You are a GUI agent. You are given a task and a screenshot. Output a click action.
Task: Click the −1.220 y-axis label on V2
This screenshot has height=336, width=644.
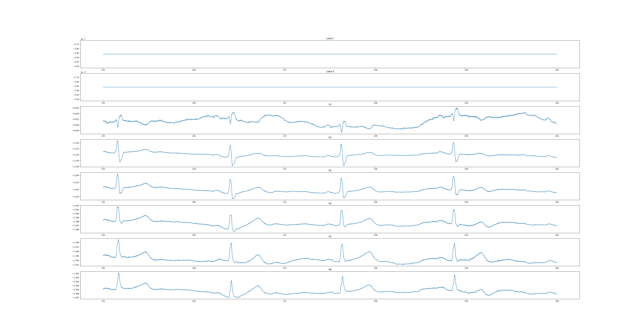coord(76,143)
